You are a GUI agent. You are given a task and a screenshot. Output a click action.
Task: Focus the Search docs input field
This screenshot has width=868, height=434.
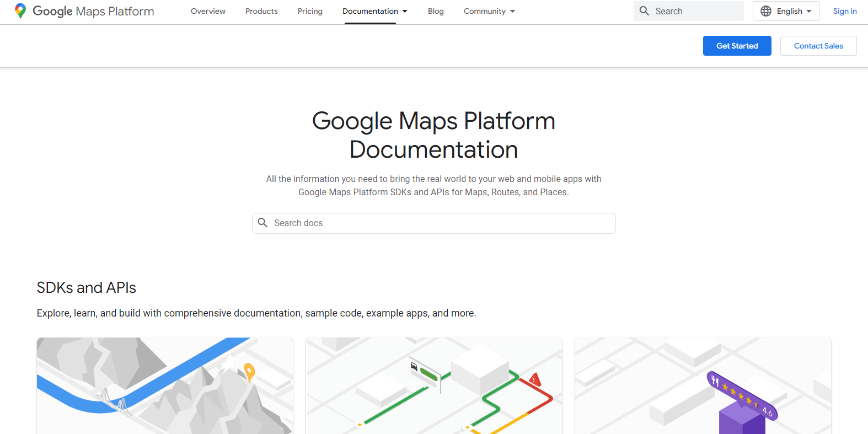point(441,223)
